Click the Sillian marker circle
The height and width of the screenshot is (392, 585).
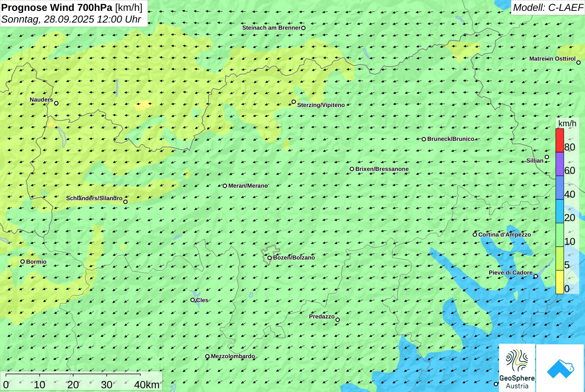(x=547, y=157)
